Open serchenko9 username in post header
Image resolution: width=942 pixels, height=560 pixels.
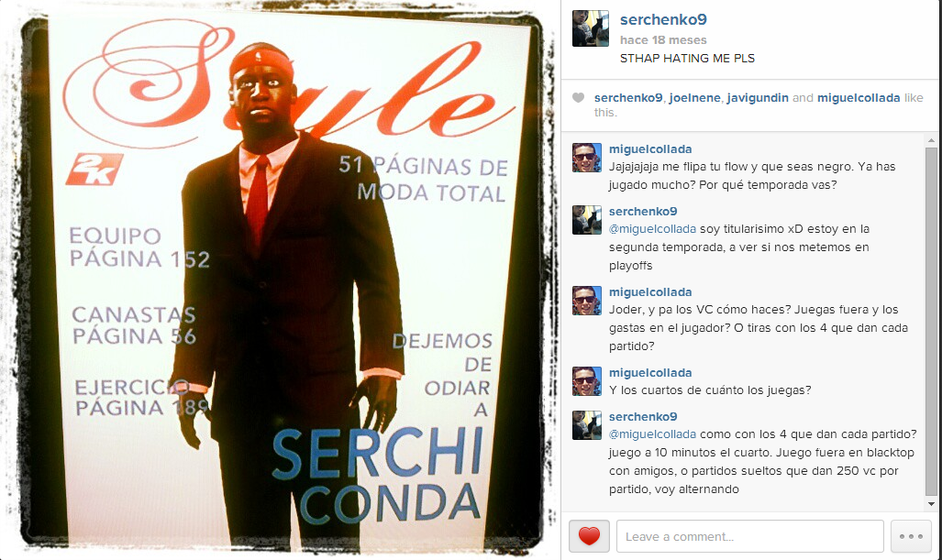point(663,19)
